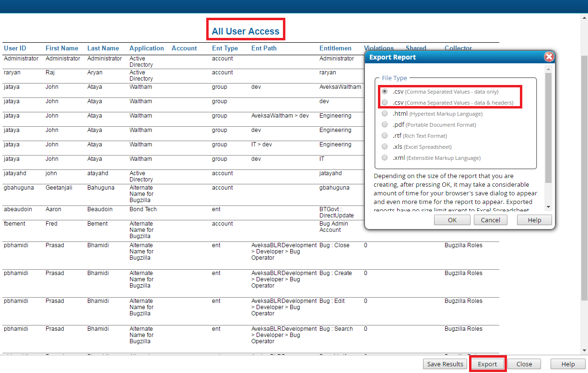Pick the .pdf Portable Document Format option
Screen dimensions: 588x373
pyautogui.click(x=385, y=125)
